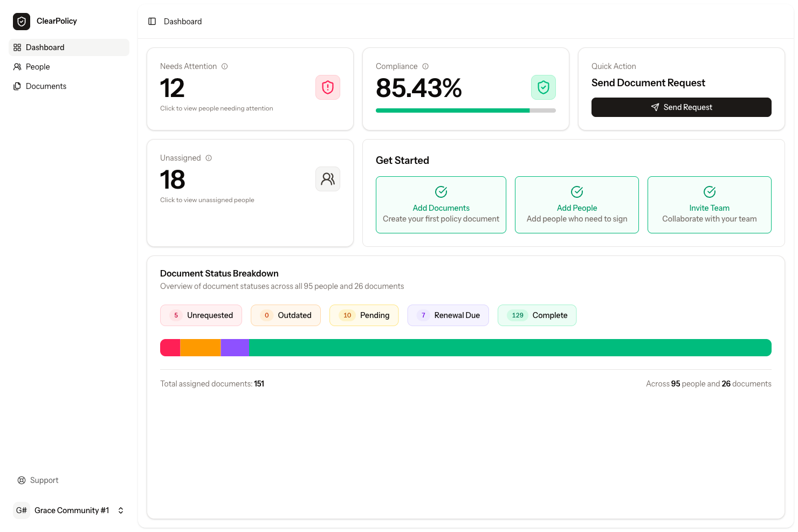This screenshot has width=798, height=532.
Task: Click the green verified shield icon on Compliance card
Action: (543, 87)
